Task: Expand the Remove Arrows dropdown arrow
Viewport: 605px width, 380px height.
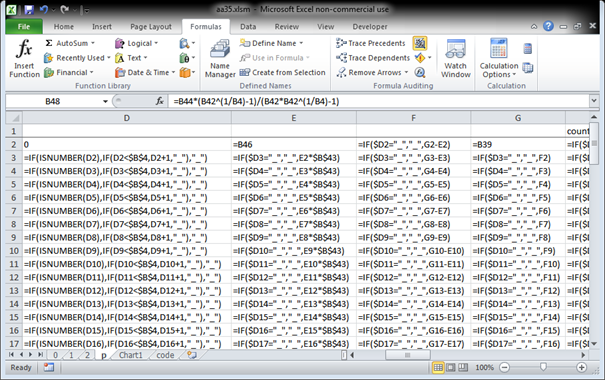Action: 406,73
